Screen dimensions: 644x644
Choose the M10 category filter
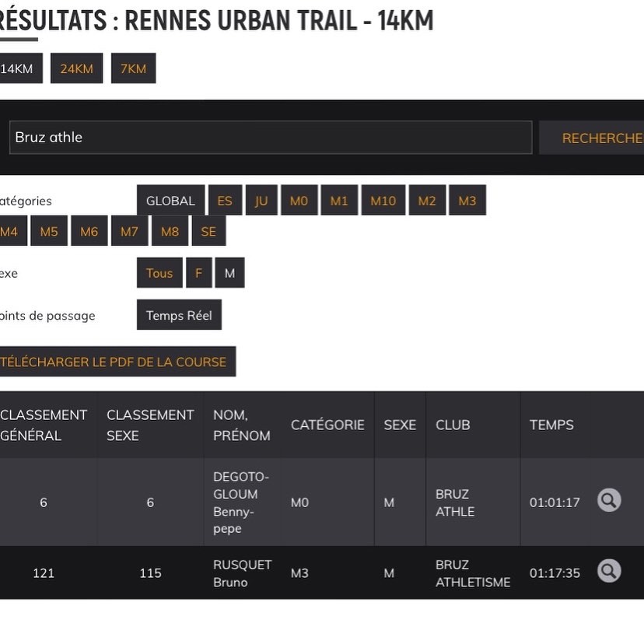383,201
